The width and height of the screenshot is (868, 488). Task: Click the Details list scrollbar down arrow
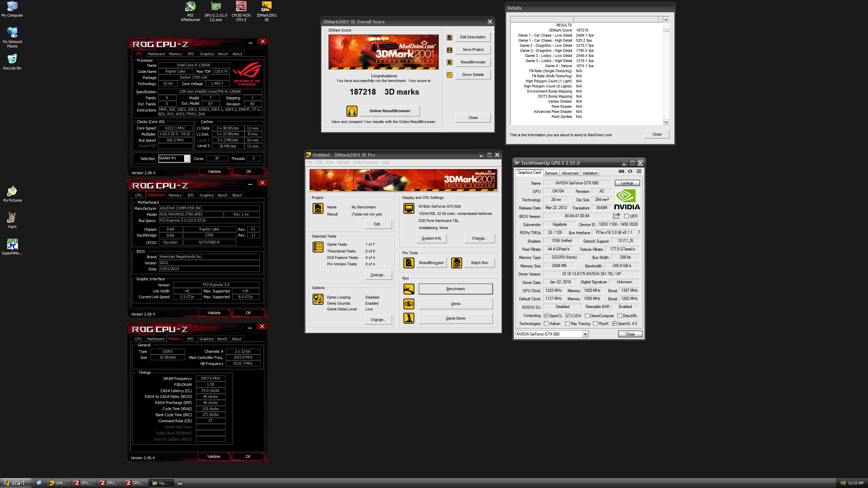[x=666, y=122]
